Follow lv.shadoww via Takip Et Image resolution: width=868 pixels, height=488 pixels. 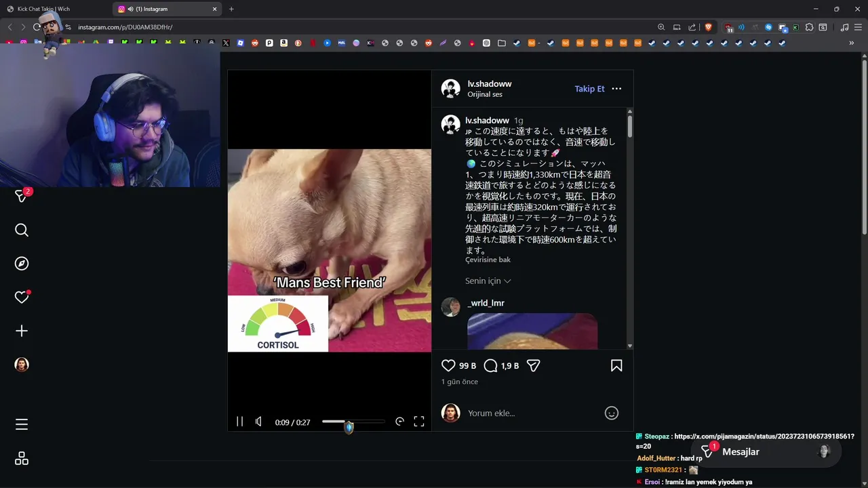589,89
